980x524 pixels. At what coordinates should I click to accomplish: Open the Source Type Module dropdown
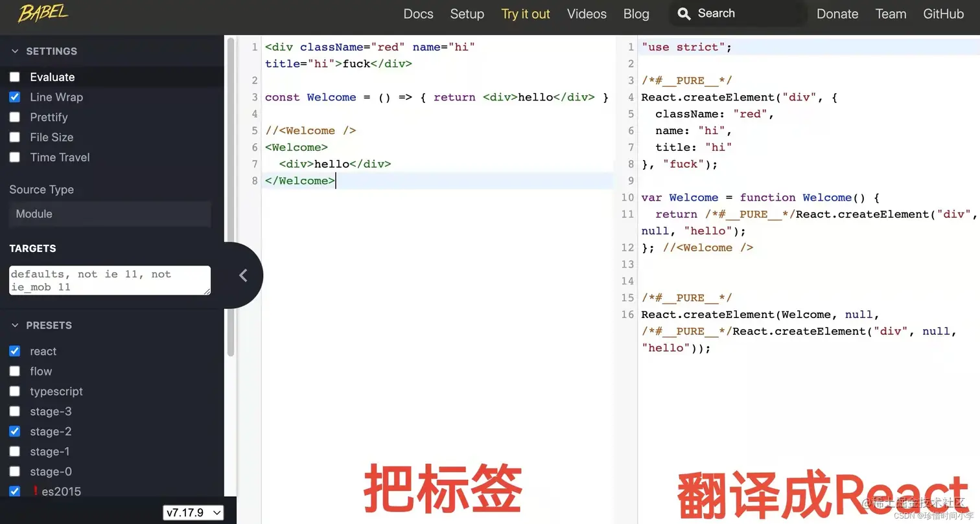[x=109, y=214]
